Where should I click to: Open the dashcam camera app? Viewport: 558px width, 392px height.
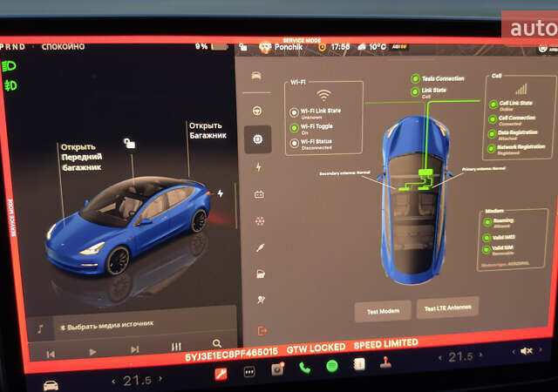[x=277, y=368]
